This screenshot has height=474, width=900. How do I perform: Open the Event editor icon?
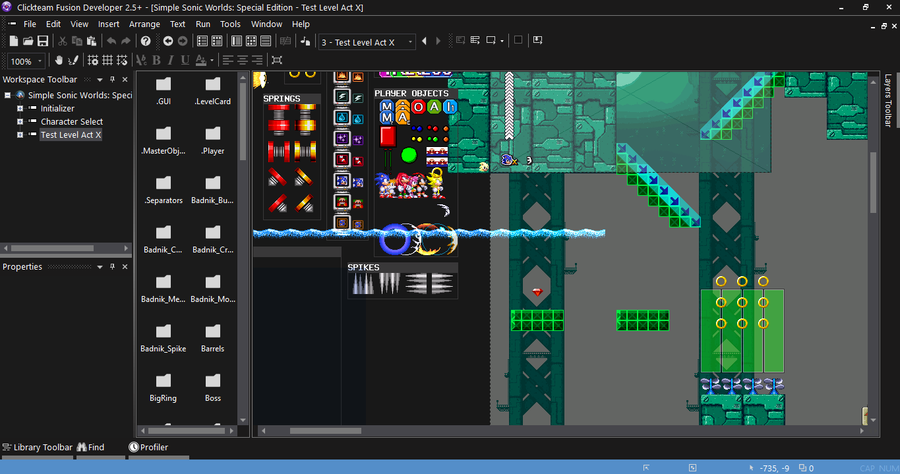251,41
